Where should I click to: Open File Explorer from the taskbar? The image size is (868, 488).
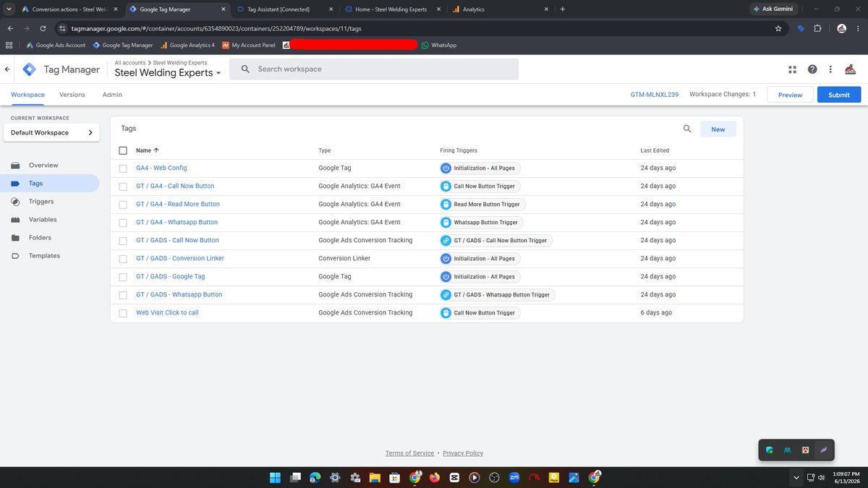click(x=375, y=477)
